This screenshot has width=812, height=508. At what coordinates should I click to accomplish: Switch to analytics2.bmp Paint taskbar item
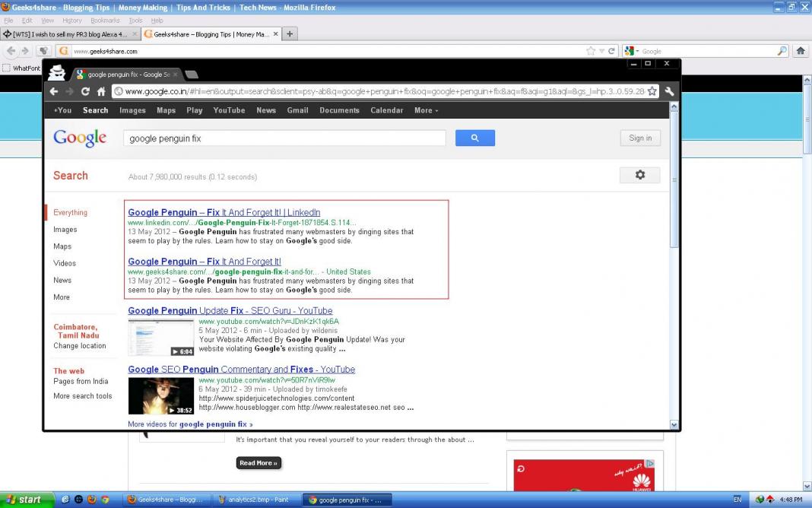coord(255,500)
